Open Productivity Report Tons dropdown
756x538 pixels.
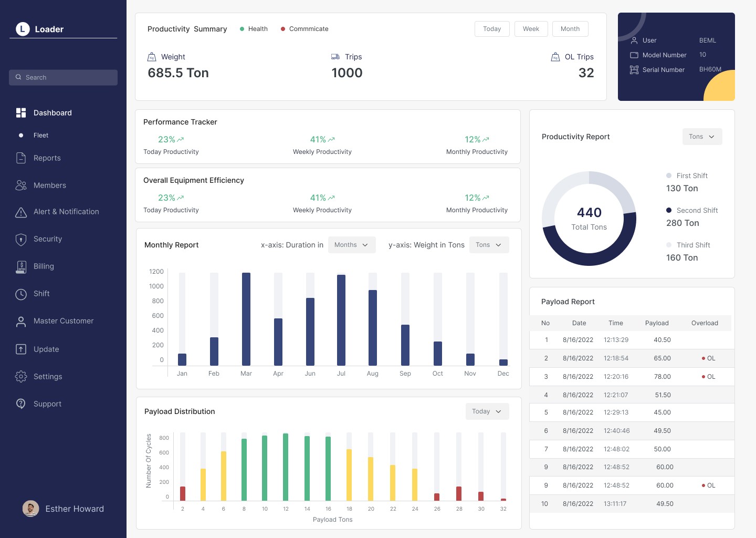tap(702, 137)
